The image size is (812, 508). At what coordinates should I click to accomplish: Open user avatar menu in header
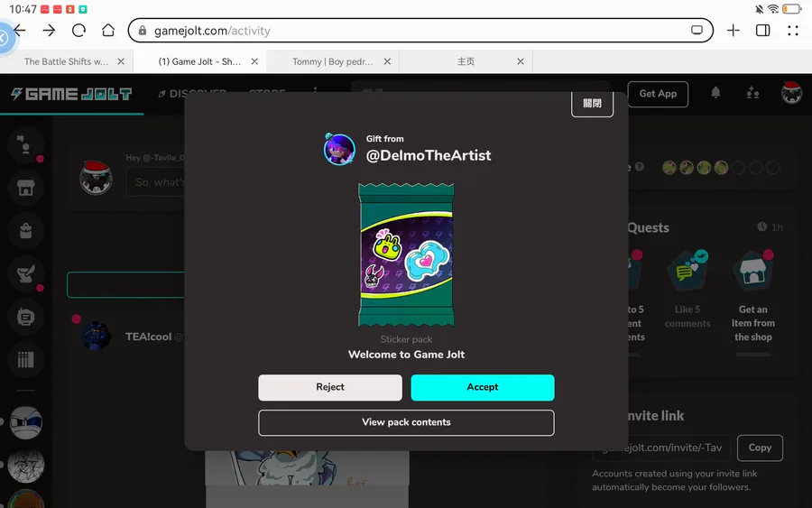[x=791, y=93]
